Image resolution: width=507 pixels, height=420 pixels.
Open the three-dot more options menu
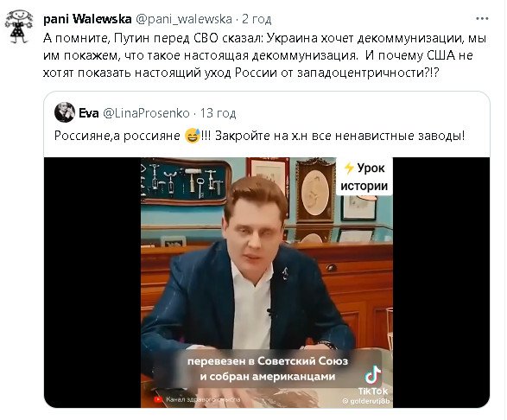click(x=482, y=19)
